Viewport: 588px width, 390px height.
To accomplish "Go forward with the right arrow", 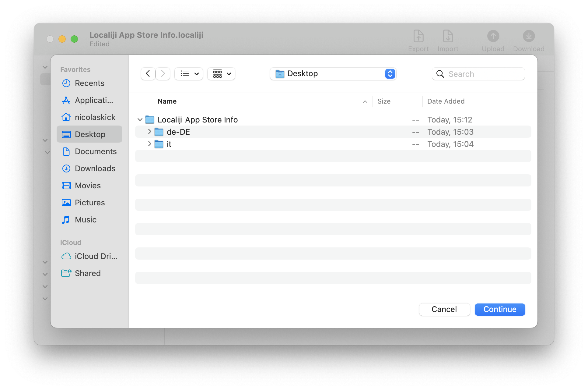I will (163, 74).
